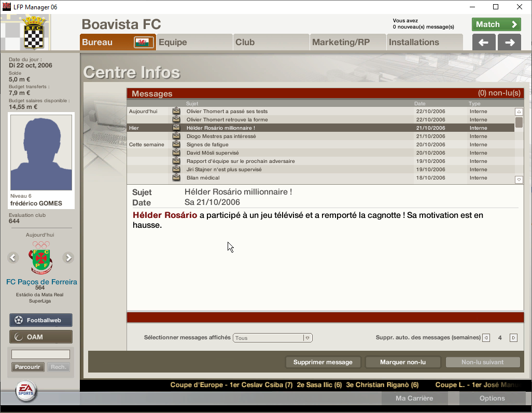Switch to the Club tab
Viewport: 532px width, 413px height.
pyautogui.click(x=271, y=42)
